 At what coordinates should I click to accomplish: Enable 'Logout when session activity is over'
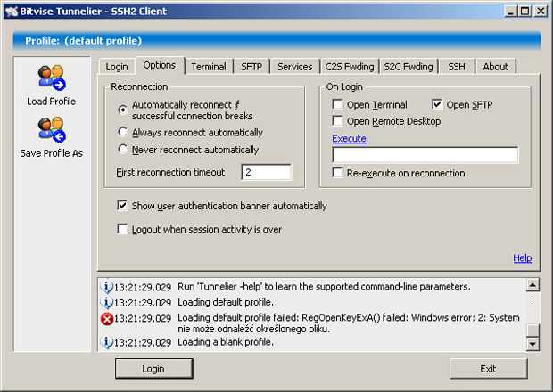pos(123,229)
